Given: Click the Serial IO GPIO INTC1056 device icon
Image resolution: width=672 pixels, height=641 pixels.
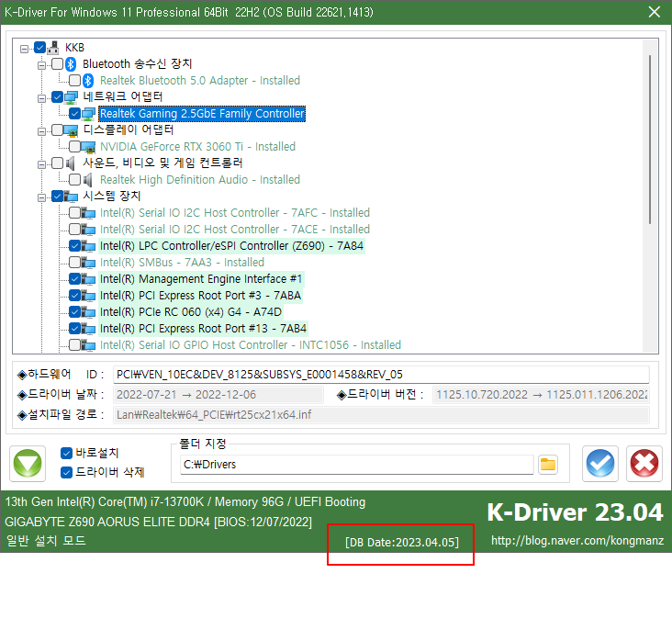Looking at the screenshot, I should click(88, 345).
